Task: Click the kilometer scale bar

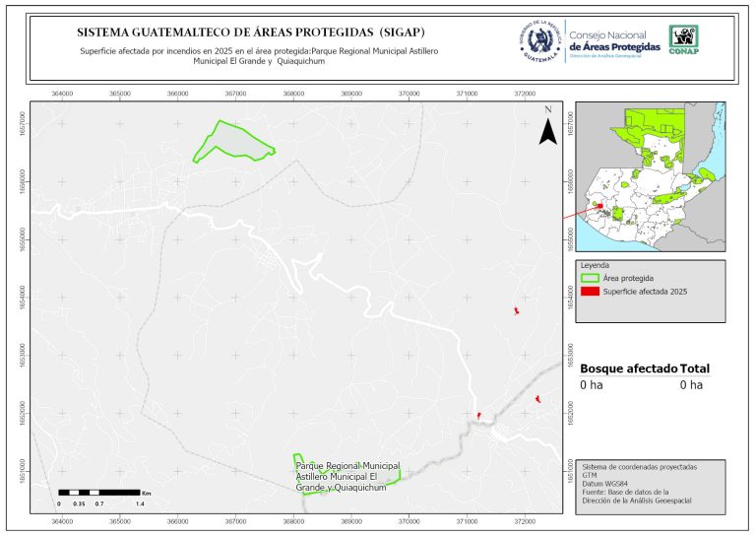Action: coord(100,491)
